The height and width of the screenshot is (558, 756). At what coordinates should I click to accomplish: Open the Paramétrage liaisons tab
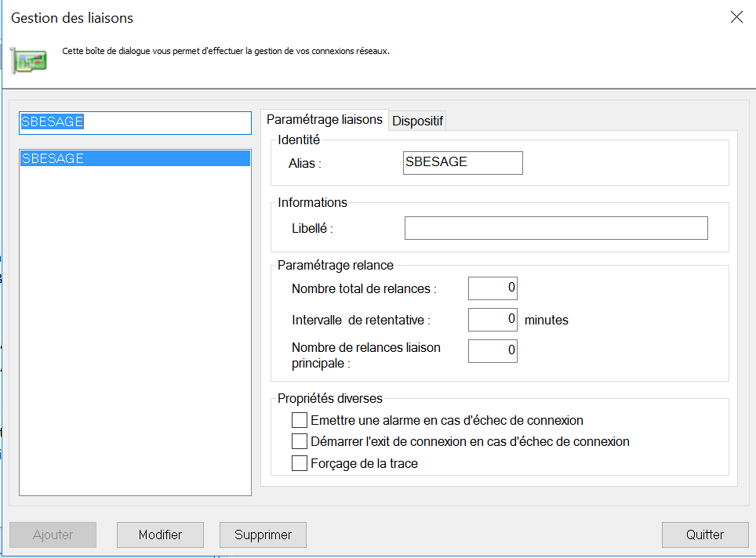coord(325,120)
